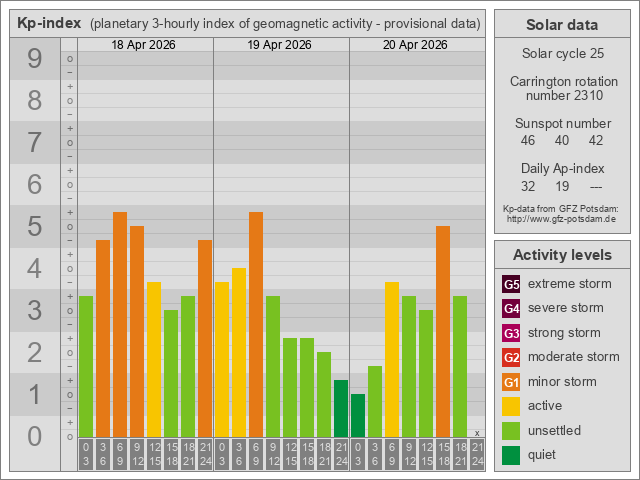Click the G5 extreme storm badge
The width and height of the screenshot is (640, 480).
511,284
